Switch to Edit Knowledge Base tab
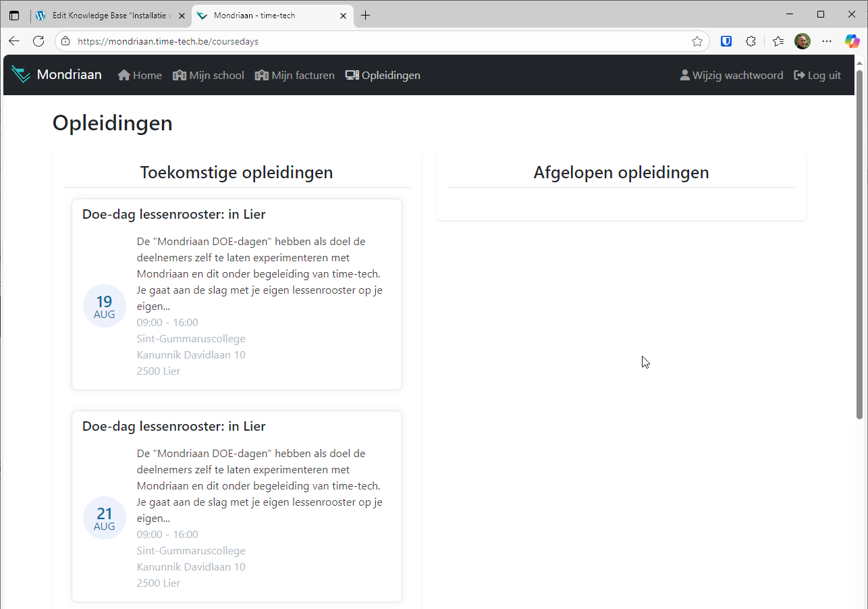868x609 pixels. tap(111, 16)
